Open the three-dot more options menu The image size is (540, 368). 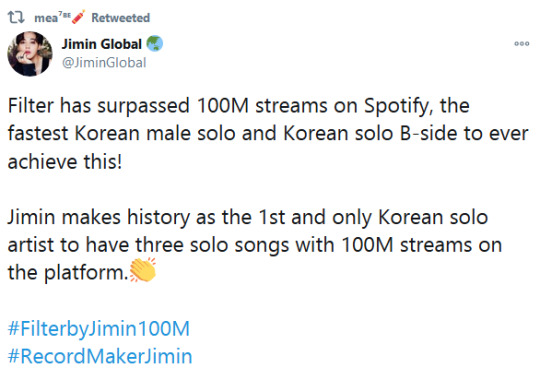[x=521, y=44]
